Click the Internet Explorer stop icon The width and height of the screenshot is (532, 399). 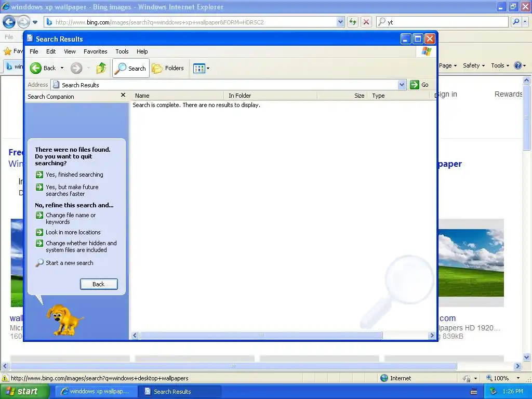366,22
